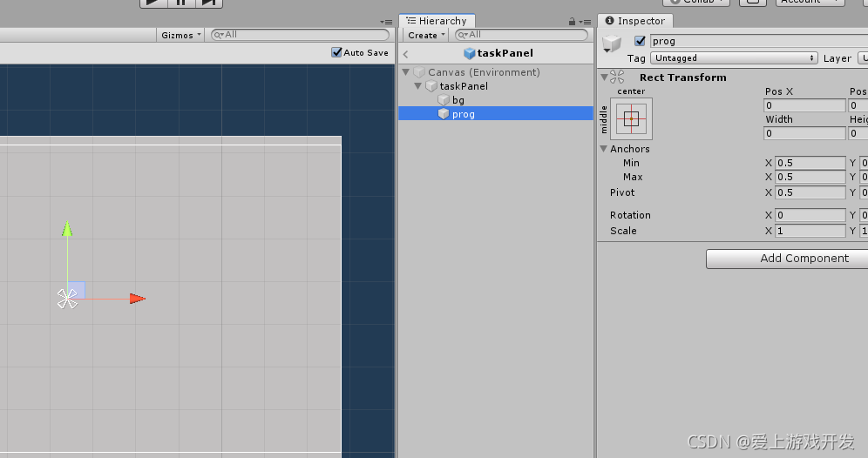Viewport: 868px width, 458px height.
Task: Click the blue prefab icon beside taskPanel header
Action: 470,53
